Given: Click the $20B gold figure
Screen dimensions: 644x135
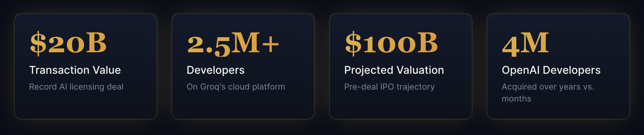Looking at the screenshot, I should (x=68, y=44).
